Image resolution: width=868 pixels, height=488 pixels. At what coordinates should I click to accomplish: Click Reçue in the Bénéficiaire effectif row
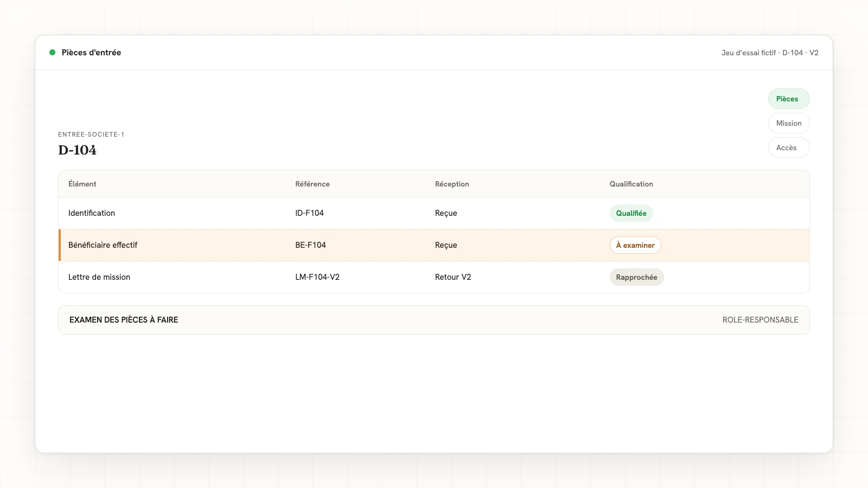pos(446,245)
